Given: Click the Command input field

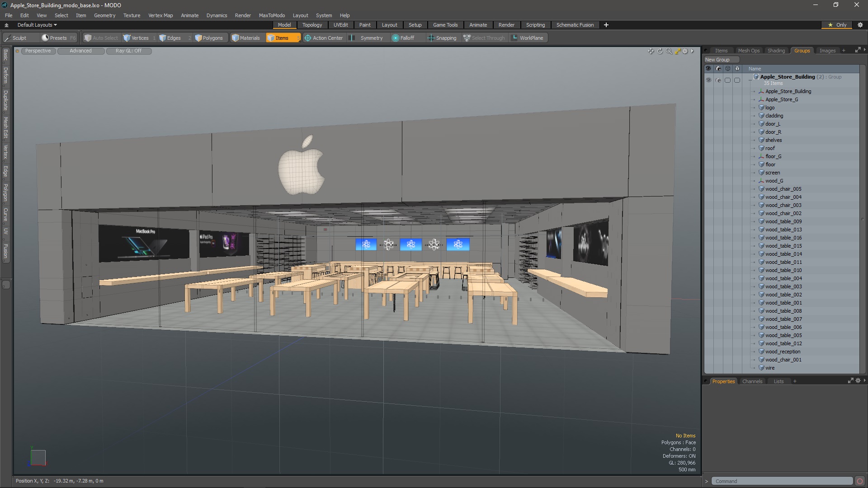Looking at the screenshot, I should (782, 481).
